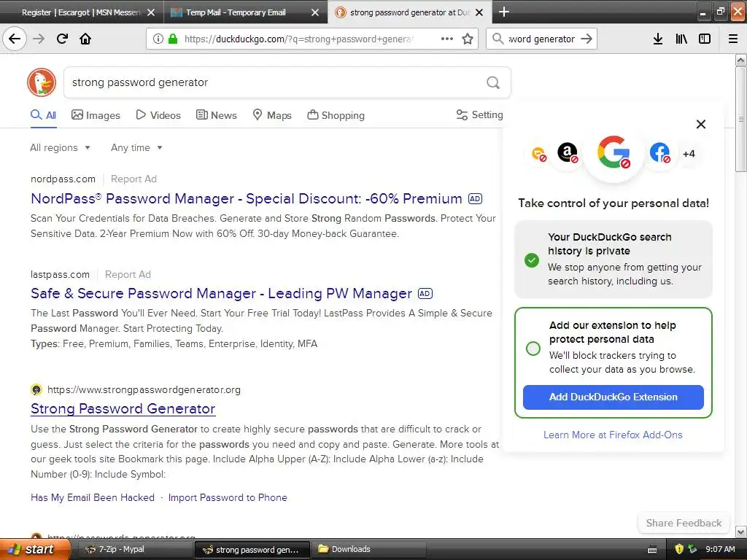The width and height of the screenshot is (747, 560).
Task: Select the All results tab
Action: point(43,115)
